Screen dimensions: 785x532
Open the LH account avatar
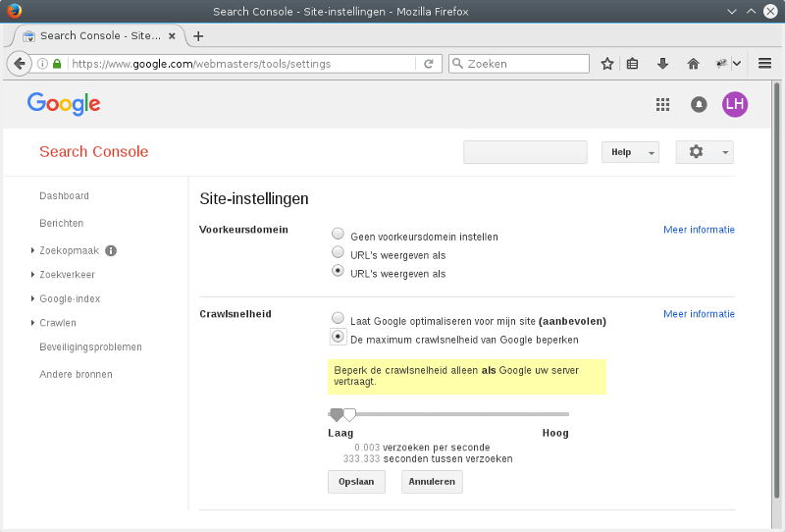coord(735,104)
